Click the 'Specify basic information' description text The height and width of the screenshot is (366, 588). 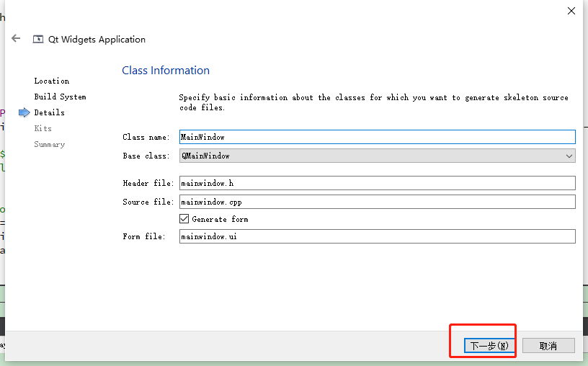(373, 102)
